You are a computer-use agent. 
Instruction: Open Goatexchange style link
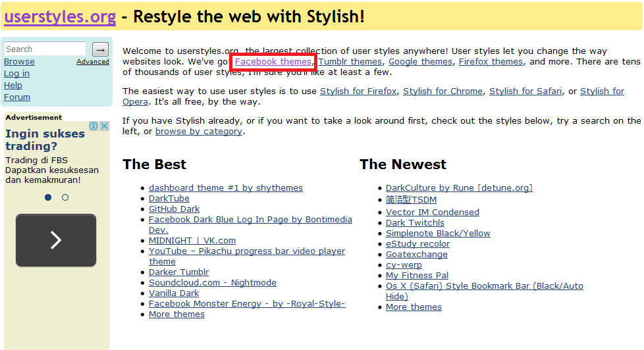coord(416,255)
